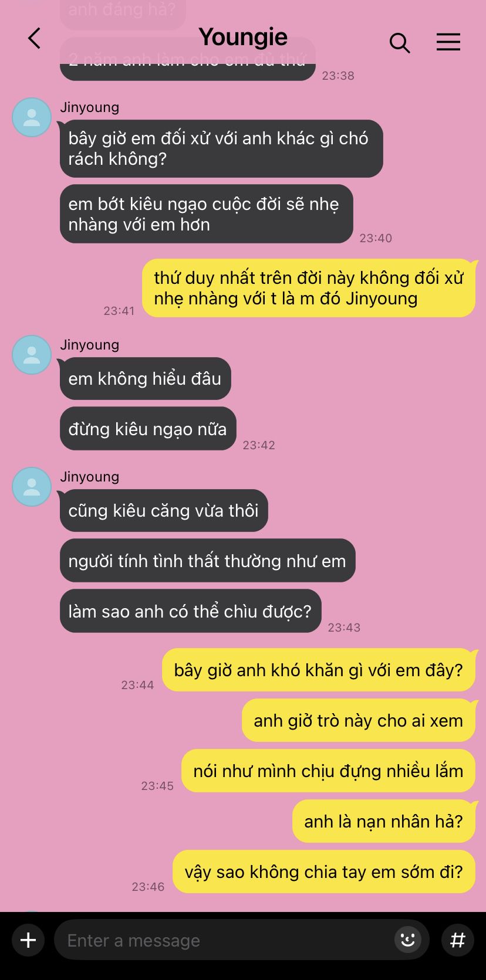
Task: Tap the Youngie chat title
Action: coord(243,37)
